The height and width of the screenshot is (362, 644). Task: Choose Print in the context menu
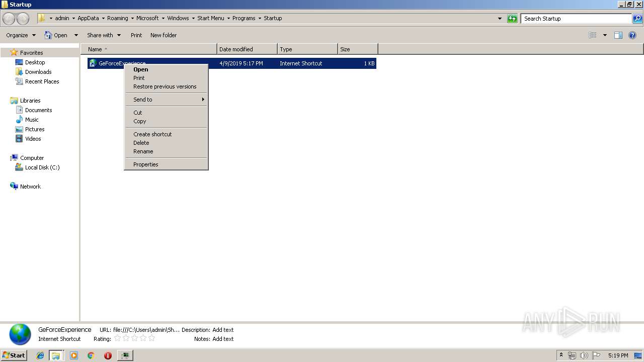[x=166, y=78]
